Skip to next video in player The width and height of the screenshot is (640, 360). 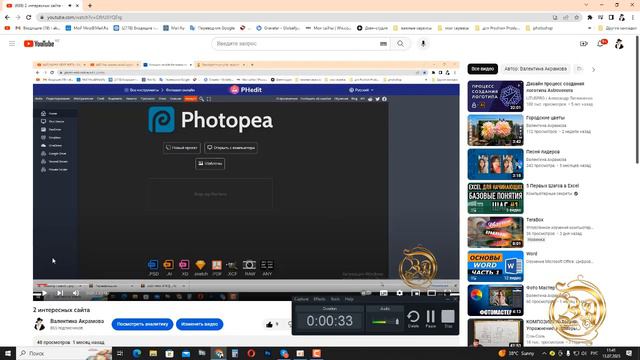60,293
